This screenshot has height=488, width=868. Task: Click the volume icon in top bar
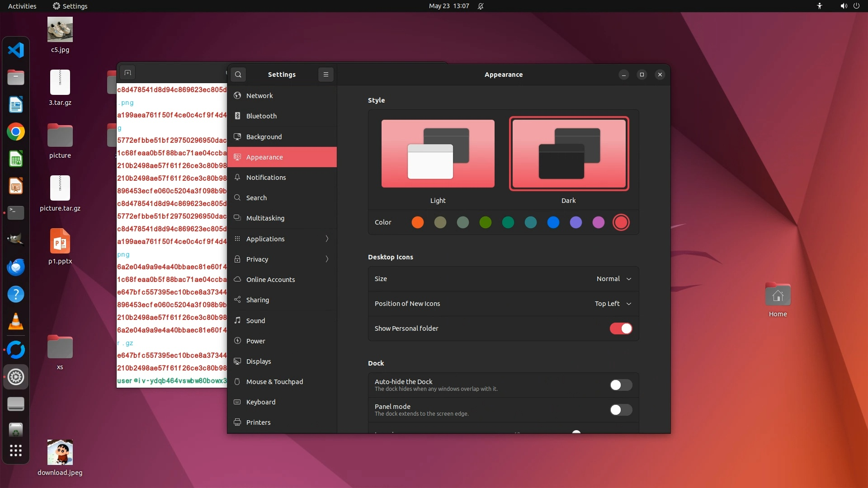click(x=843, y=6)
